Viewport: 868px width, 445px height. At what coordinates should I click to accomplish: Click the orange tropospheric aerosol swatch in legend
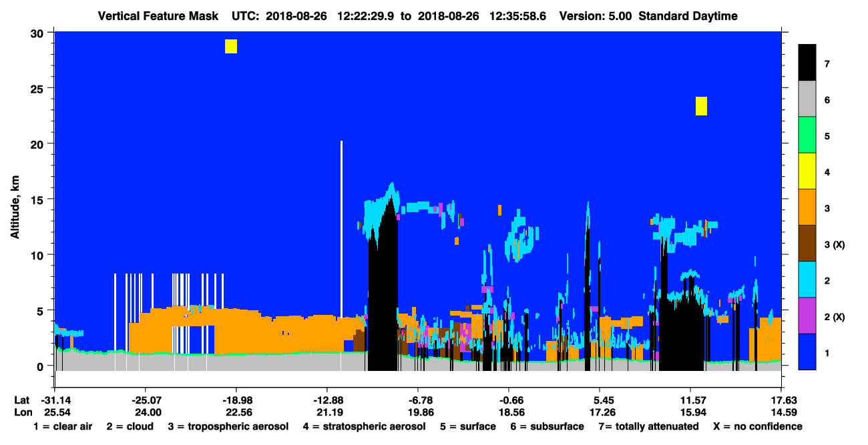coord(807,207)
